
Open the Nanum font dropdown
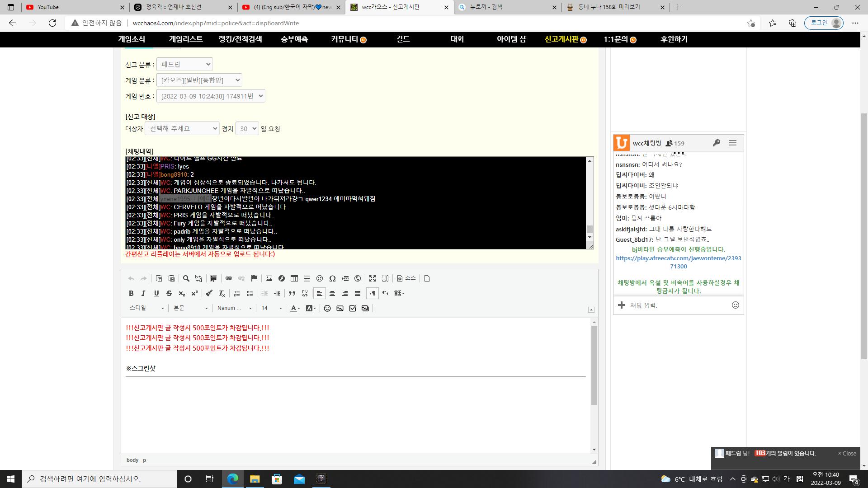[234, 308]
